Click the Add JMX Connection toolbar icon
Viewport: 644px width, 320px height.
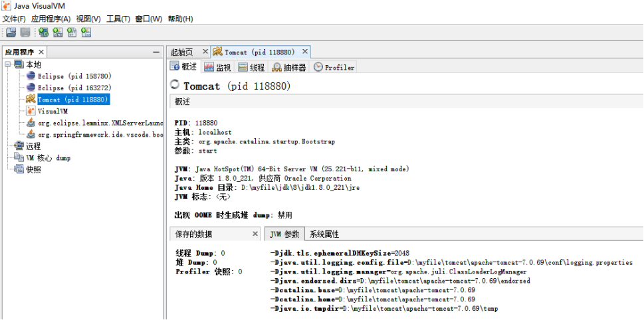coord(58,33)
